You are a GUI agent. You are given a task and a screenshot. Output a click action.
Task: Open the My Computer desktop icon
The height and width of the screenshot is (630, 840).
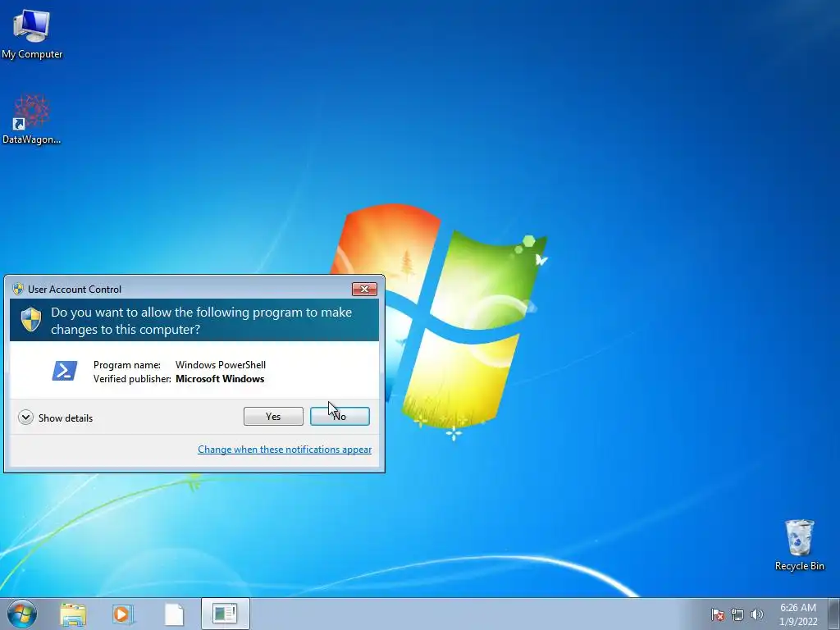[32, 34]
